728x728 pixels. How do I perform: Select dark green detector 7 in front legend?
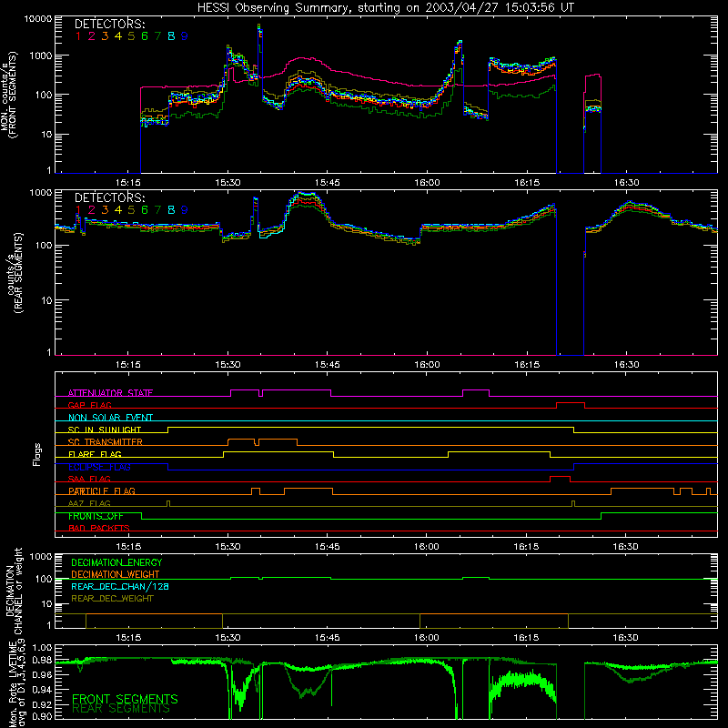coord(157,36)
